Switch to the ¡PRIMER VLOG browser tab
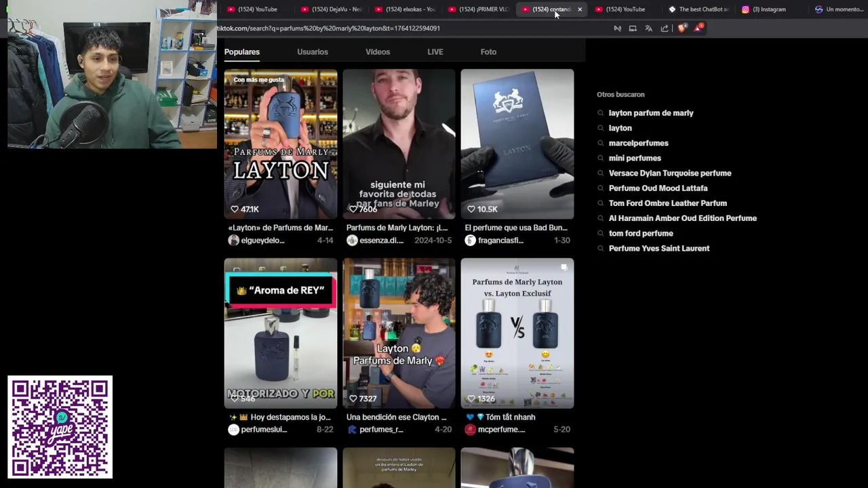This screenshot has width=868, height=488. point(479,9)
